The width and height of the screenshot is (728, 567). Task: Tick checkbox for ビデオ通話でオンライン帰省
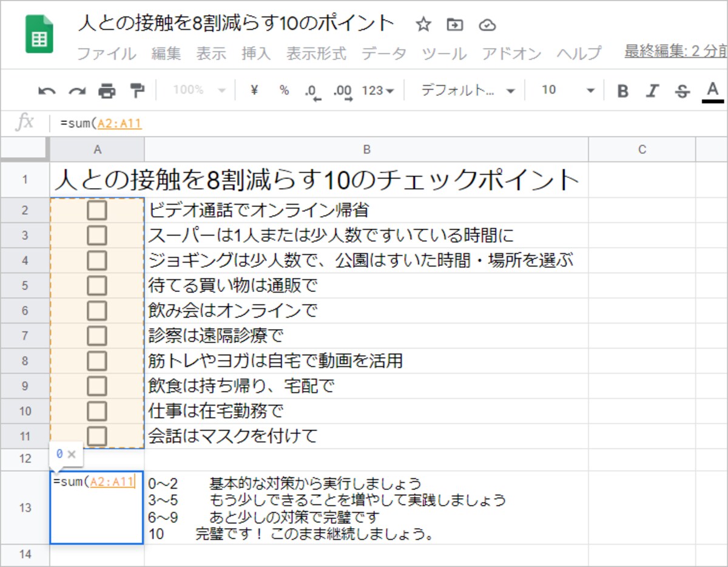[97, 210]
